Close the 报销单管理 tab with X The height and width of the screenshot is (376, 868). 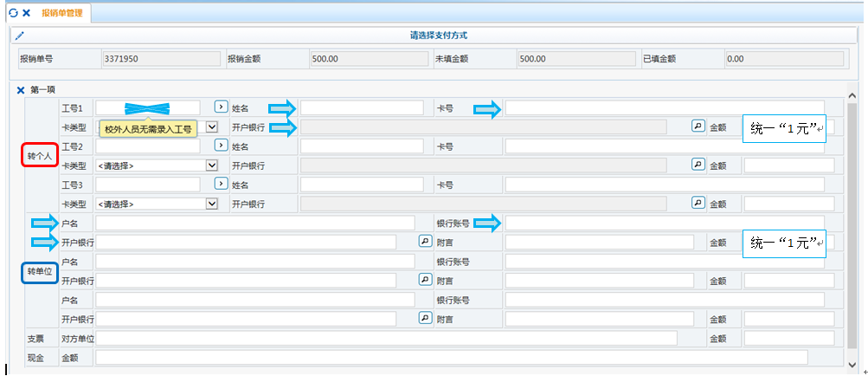(x=26, y=13)
